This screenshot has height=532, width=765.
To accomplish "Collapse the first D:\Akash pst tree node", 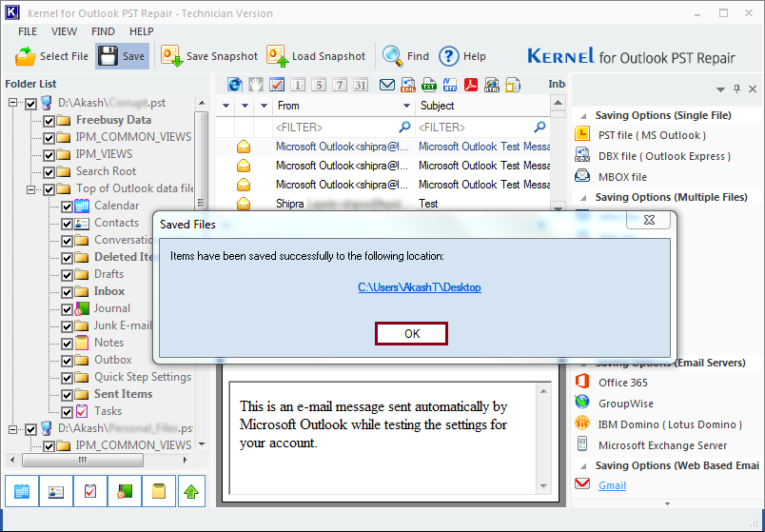I will pyautogui.click(x=13, y=103).
